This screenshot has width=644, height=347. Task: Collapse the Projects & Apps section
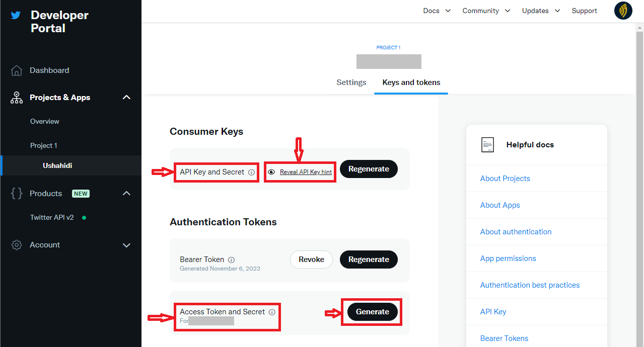pos(126,98)
